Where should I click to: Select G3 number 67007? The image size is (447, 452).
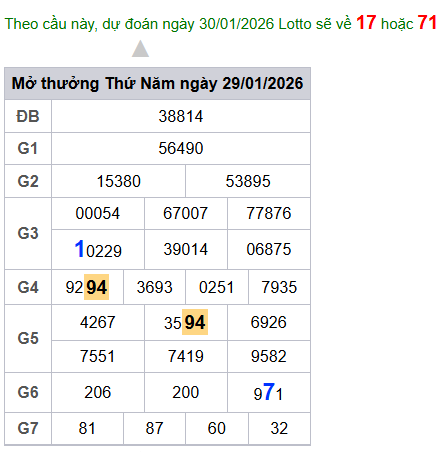(x=186, y=214)
